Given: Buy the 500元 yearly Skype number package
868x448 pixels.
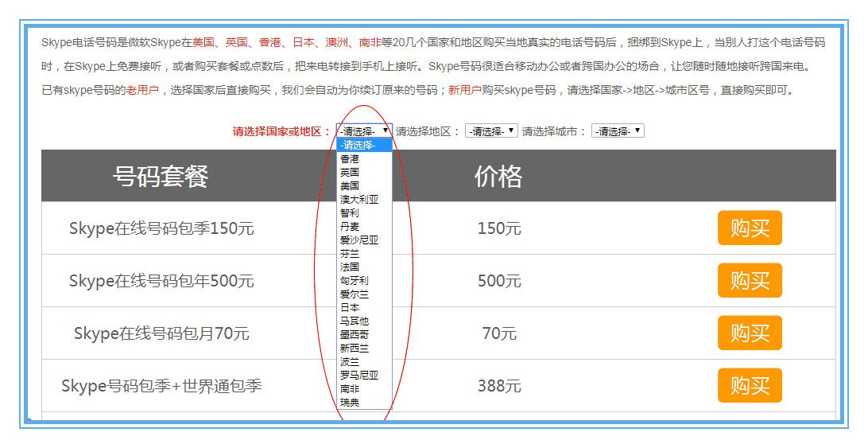Looking at the screenshot, I should (x=750, y=281).
